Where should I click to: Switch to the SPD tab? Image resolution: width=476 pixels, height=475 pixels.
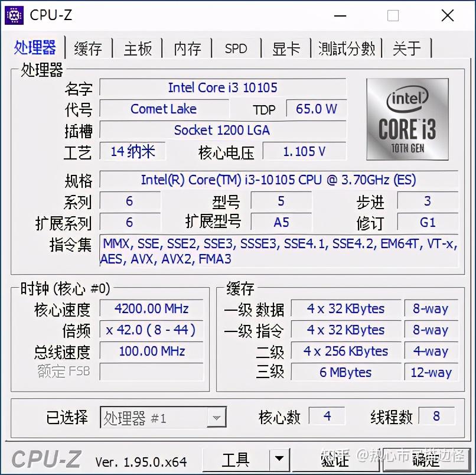(x=235, y=48)
